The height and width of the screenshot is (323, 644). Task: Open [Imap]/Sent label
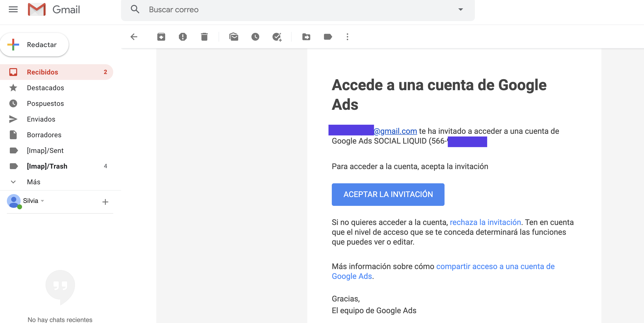pos(57,150)
